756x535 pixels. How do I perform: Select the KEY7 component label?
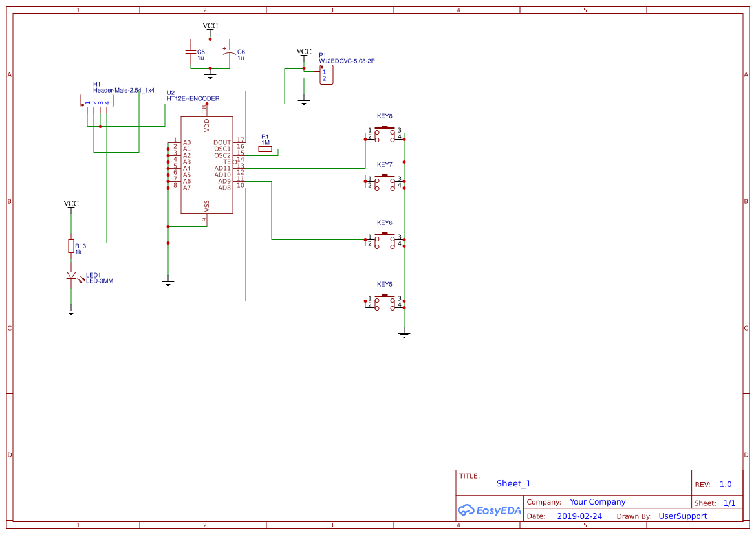383,164
